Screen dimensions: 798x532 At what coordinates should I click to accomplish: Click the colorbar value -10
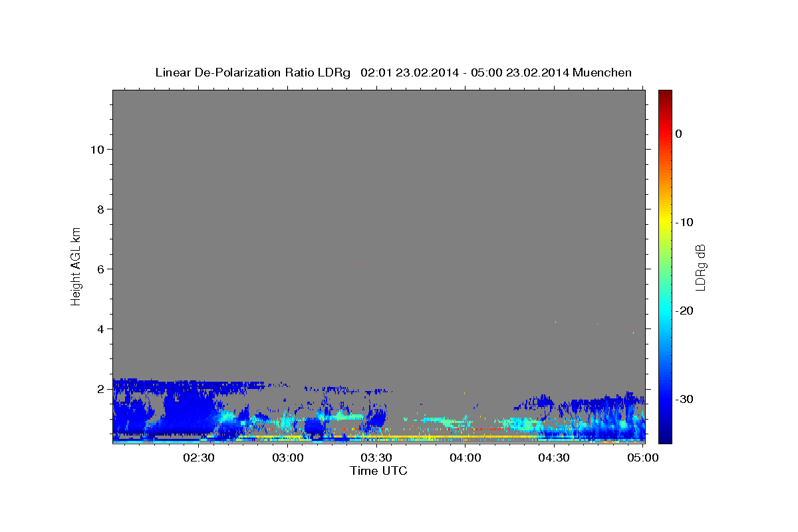tap(684, 222)
